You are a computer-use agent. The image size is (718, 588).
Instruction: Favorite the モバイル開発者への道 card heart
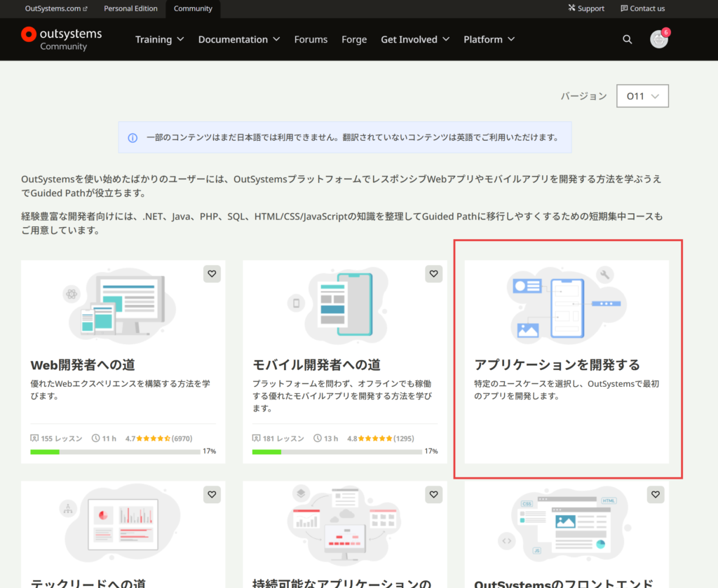pyautogui.click(x=433, y=274)
